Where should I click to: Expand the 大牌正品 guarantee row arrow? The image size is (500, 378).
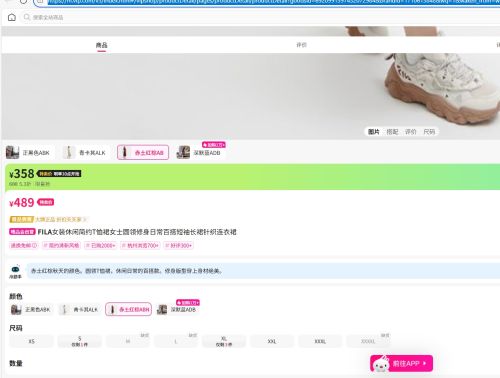[x=85, y=219]
